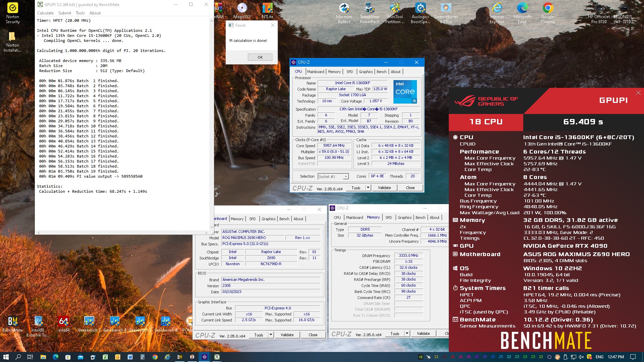Open Graphics tab in mainboard CPU-Z

tap(268, 219)
